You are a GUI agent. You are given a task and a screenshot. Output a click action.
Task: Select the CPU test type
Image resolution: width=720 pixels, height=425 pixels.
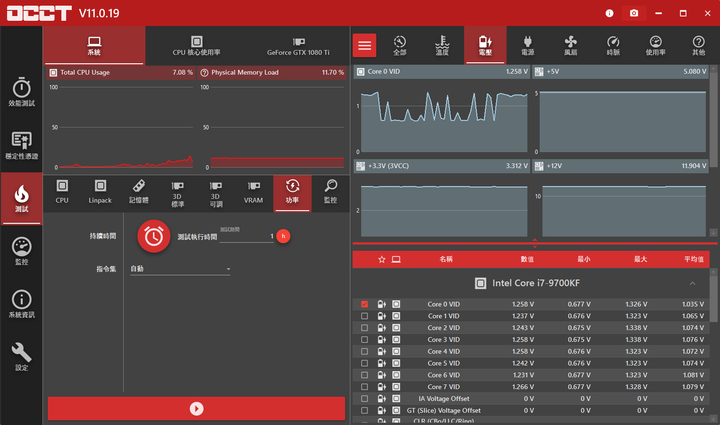coord(62,193)
